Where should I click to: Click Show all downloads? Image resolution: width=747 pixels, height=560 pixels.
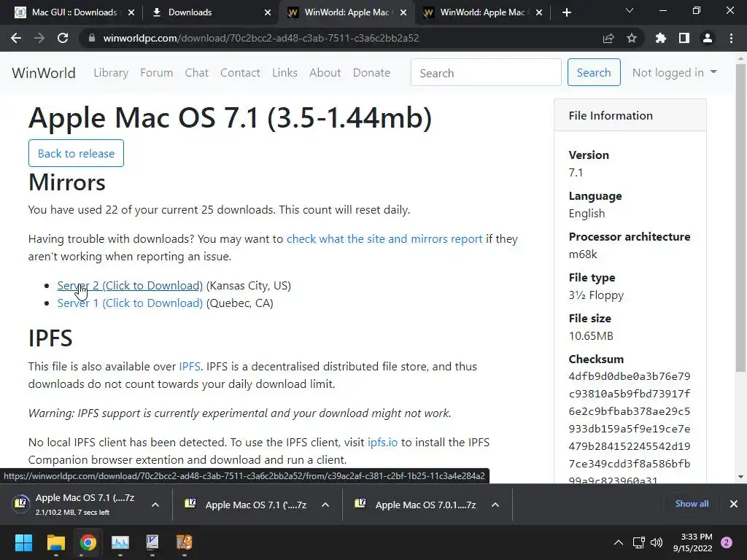point(692,504)
